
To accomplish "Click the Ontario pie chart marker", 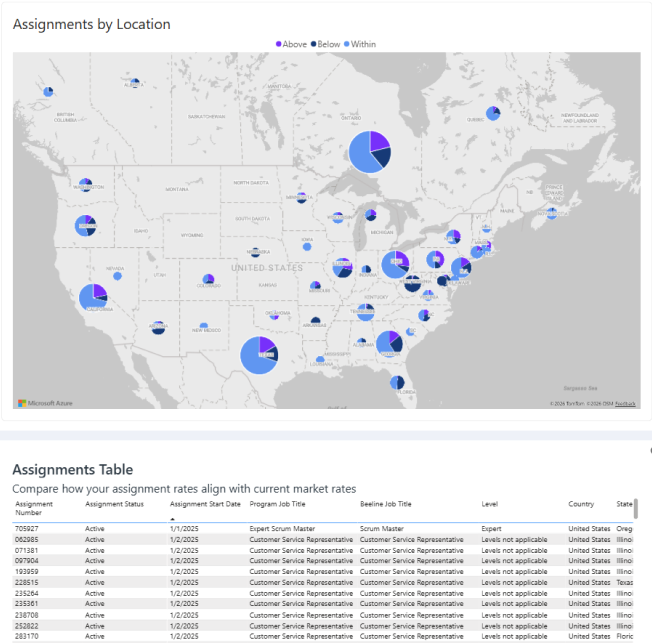I will [x=370, y=152].
